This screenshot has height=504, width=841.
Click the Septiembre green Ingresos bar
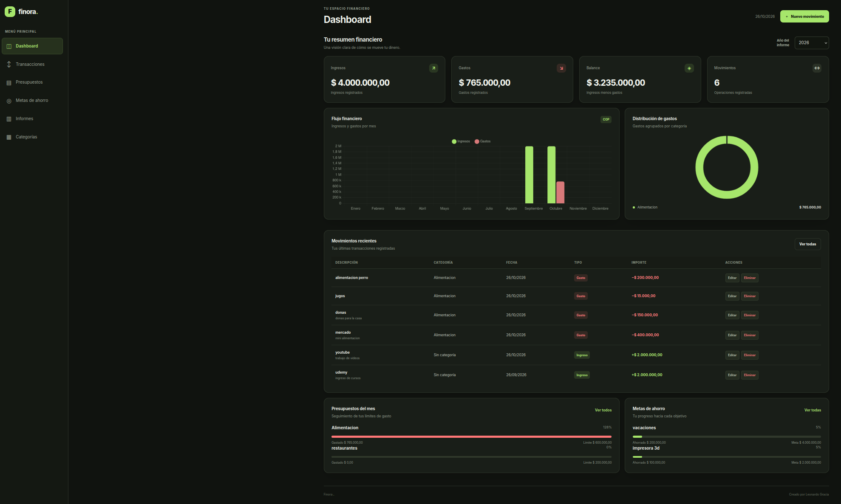click(529, 175)
